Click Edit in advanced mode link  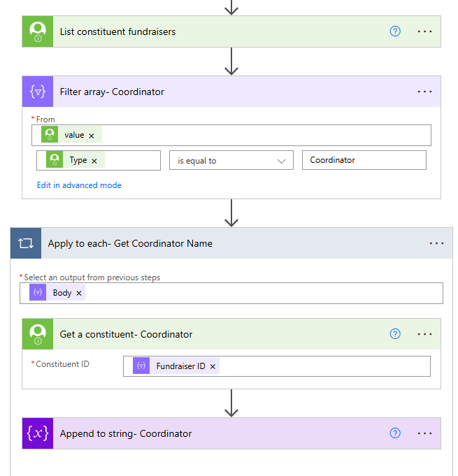(79, 185)
